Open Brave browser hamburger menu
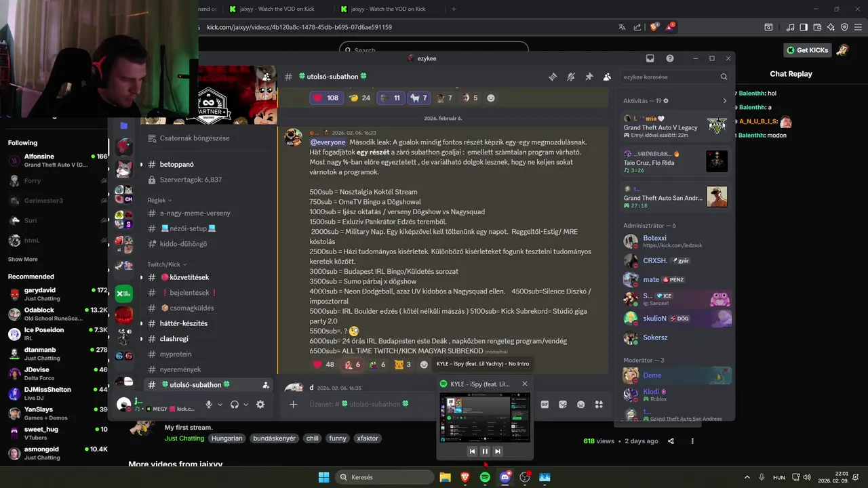Screen dimensions: 868x488 (x=859, y=27)
